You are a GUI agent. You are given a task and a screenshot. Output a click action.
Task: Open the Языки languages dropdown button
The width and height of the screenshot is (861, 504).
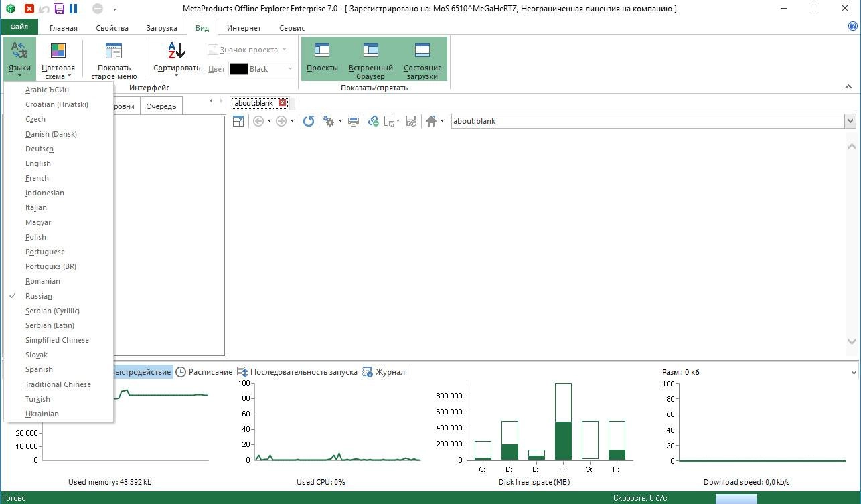point(19,59)
